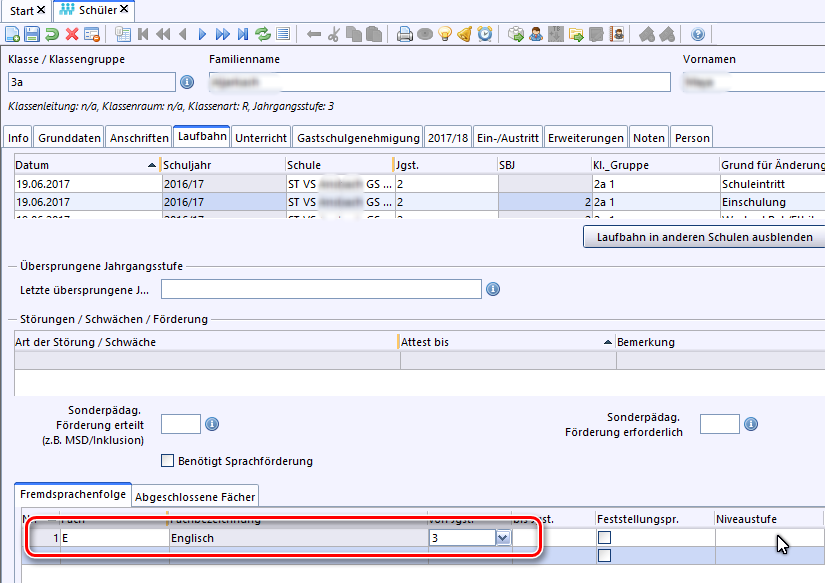Save the record with the floppy disk icon
The width and height of the screenshot is (825, 583).
32,34
